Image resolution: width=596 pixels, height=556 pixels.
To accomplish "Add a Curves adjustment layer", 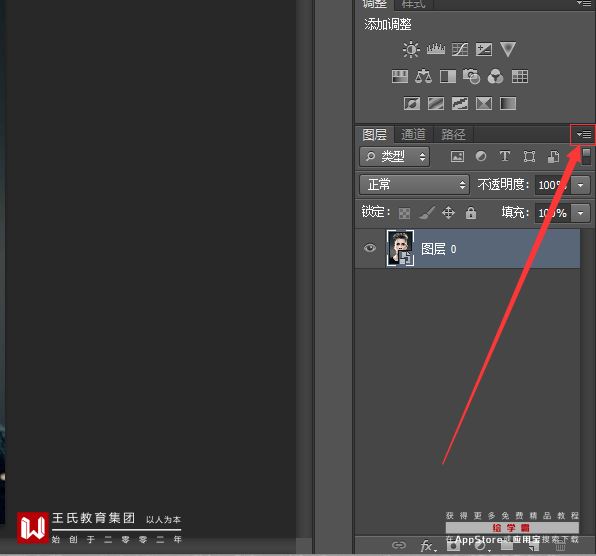I will click(460, 49).
